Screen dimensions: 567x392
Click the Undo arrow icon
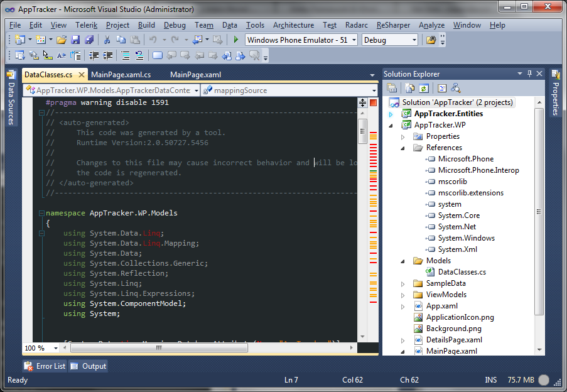(x=153, y=40)
